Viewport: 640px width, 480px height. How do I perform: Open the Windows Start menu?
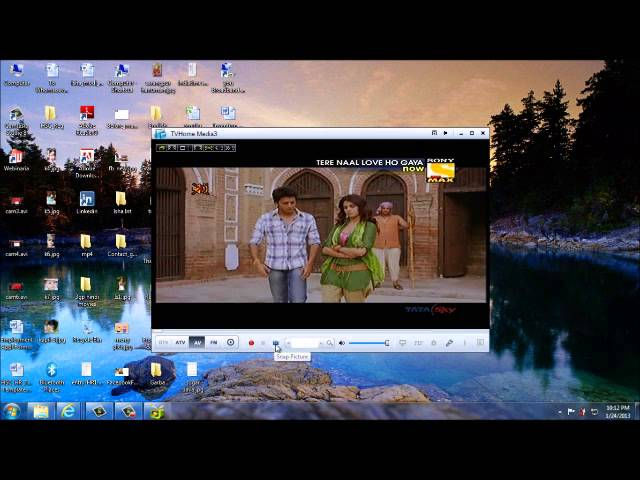click(11, 411)
